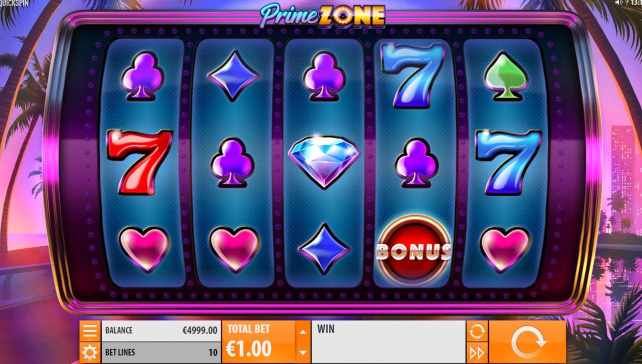Increase total bet with up arrow

(x=302, y=331)
